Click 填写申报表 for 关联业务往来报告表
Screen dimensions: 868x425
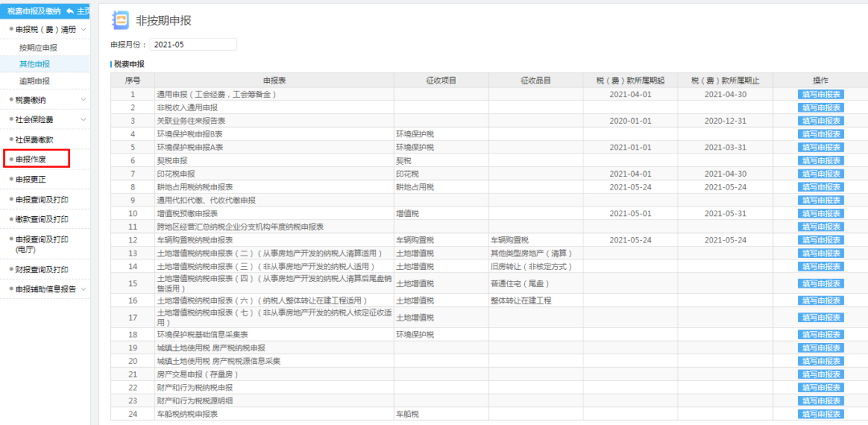coord(821,121)
